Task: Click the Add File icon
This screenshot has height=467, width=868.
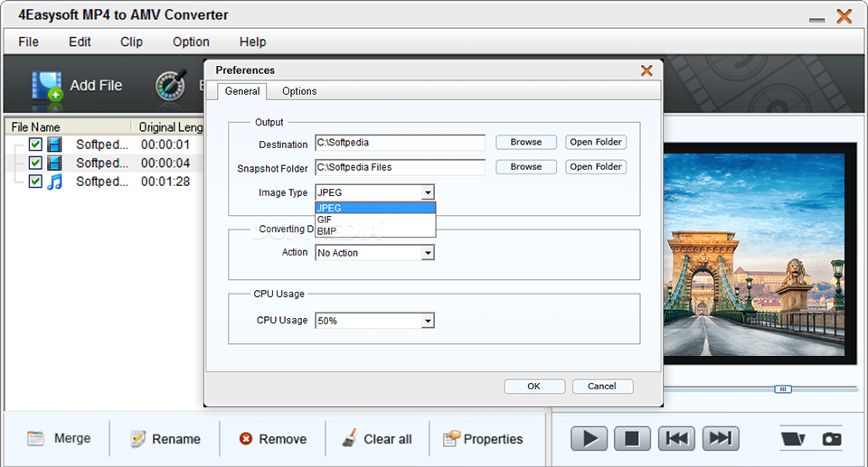Action: coord(46,87)
